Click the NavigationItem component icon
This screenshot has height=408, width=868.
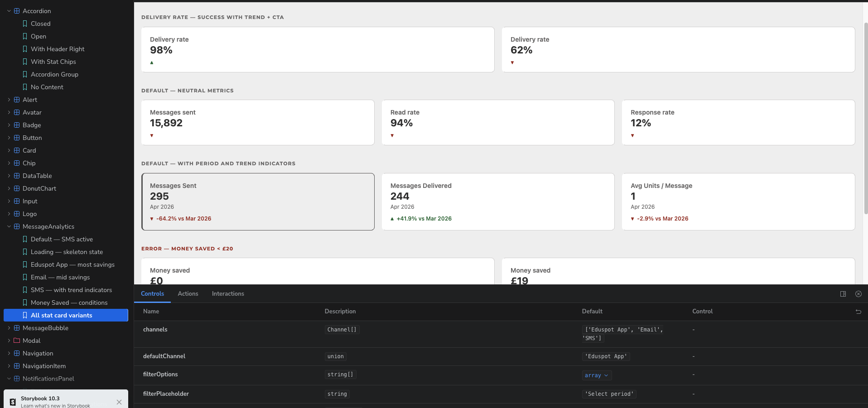click(x=17, y=366)
